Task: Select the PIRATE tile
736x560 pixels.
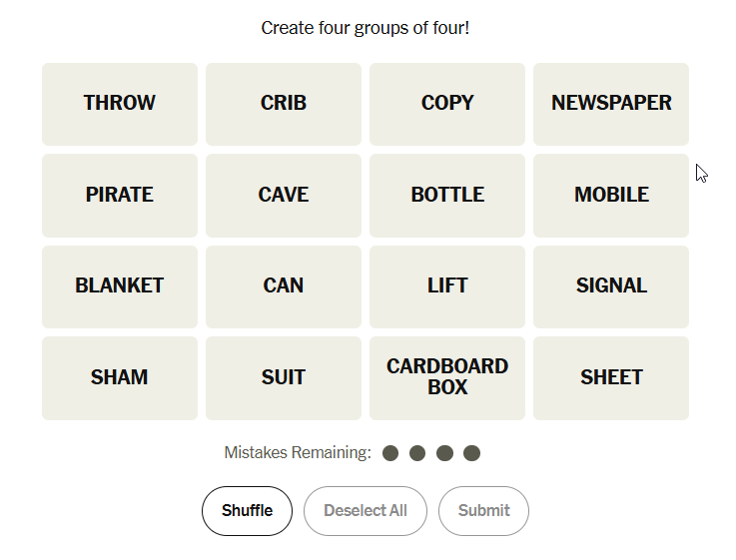Action: click(120, 196)
